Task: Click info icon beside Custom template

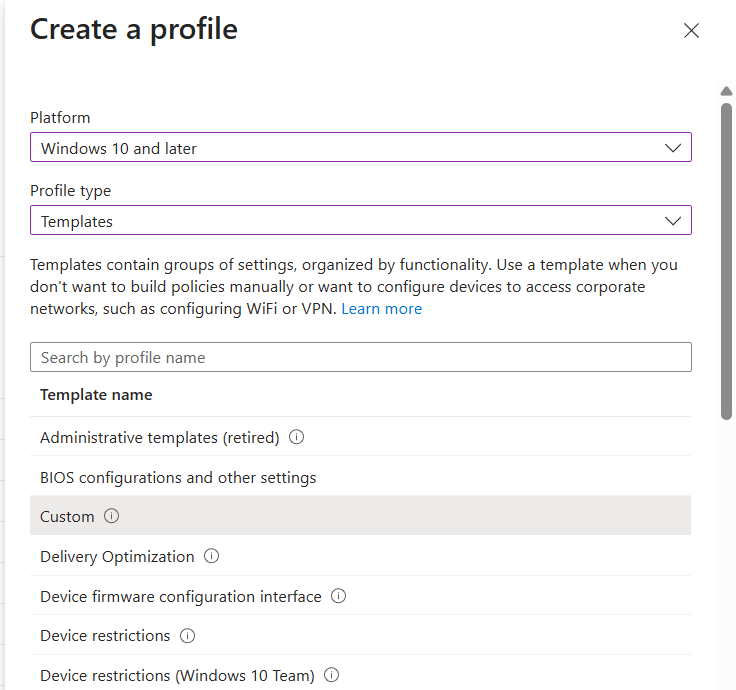Action: coord(111,516)
